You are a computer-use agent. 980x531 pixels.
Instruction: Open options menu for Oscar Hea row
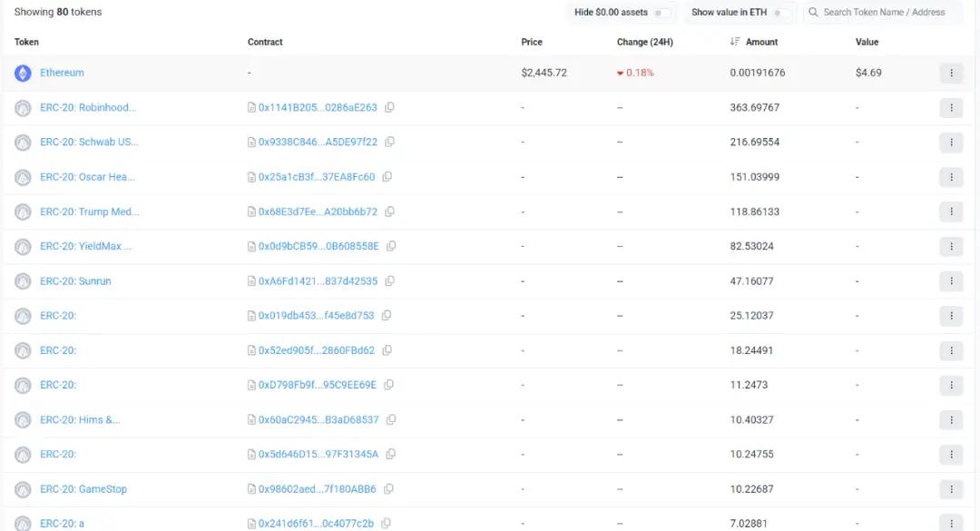(x=951, y=177)
